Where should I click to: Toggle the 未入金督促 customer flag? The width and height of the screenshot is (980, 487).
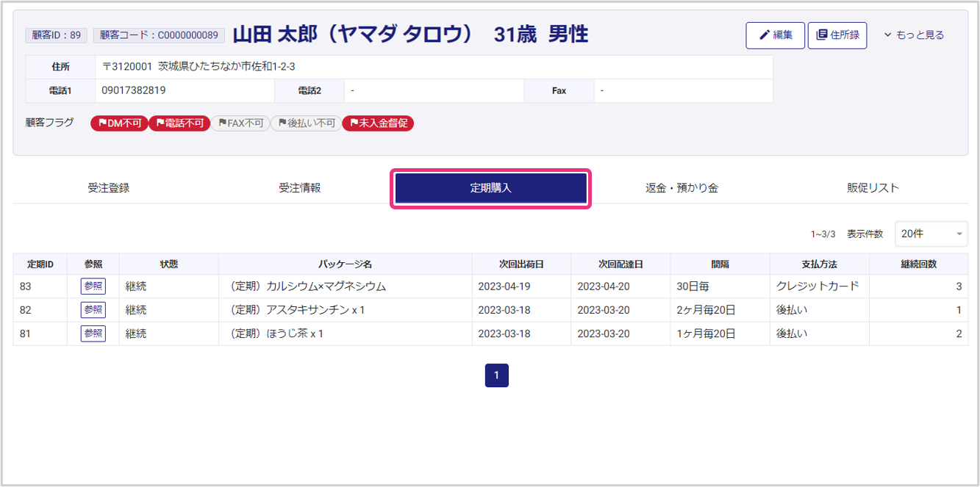[x=378, y=123]
